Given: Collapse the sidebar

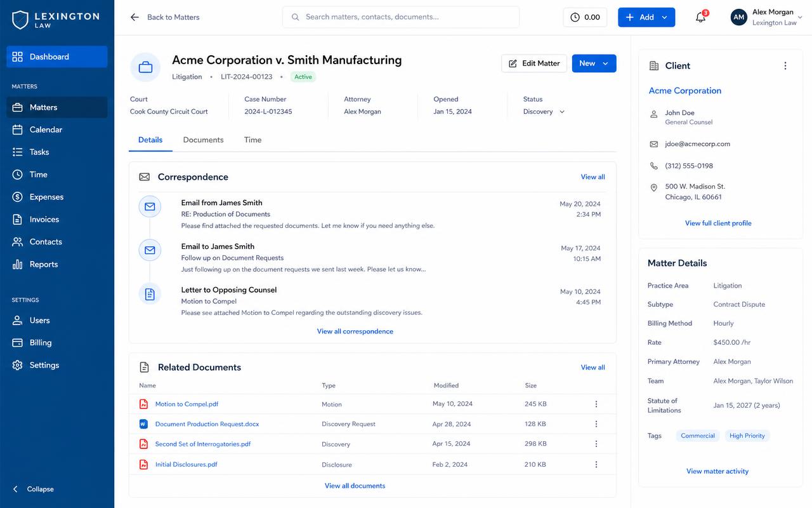Looking at the screenshot, I should (x=34, y=489).
